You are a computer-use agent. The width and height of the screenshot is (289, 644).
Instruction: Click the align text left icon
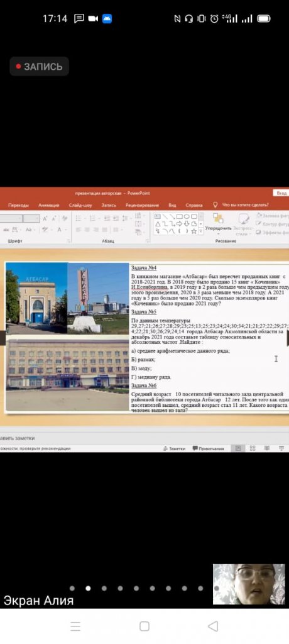coord(79,230)
